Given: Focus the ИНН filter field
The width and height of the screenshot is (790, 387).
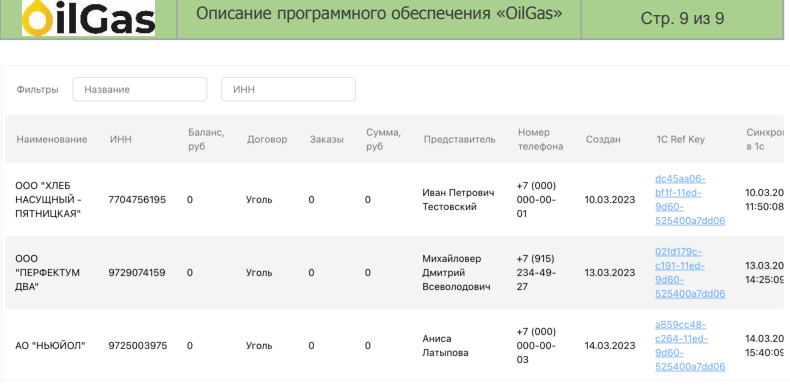Looking at the screenshot, I should pyautogui.click(x=288, y=89).
